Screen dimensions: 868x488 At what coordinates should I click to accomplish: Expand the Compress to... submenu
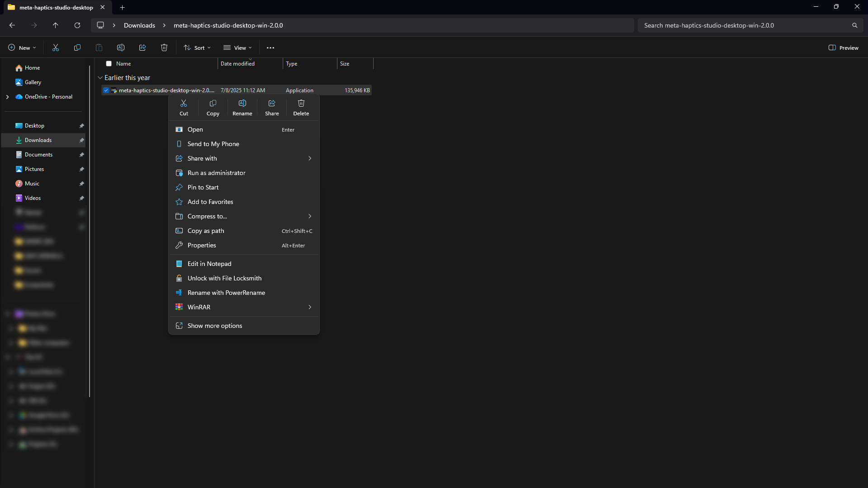click(244, 216)
